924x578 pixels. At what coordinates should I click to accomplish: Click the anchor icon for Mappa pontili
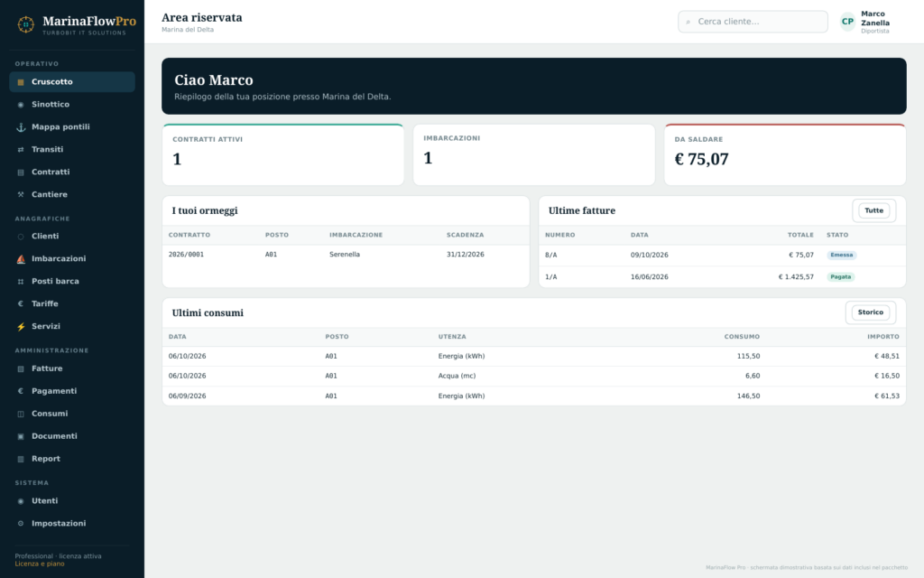(x=21, y=126)
